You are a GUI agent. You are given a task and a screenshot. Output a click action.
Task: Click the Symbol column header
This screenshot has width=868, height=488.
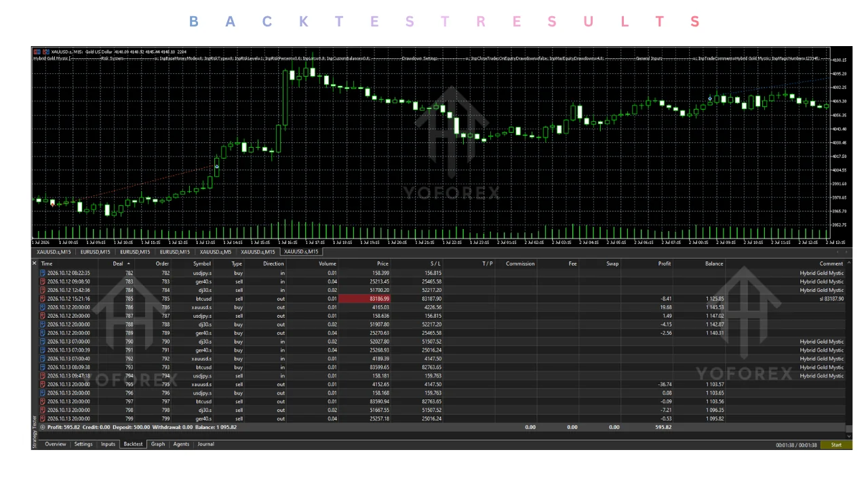click(202, 264)
